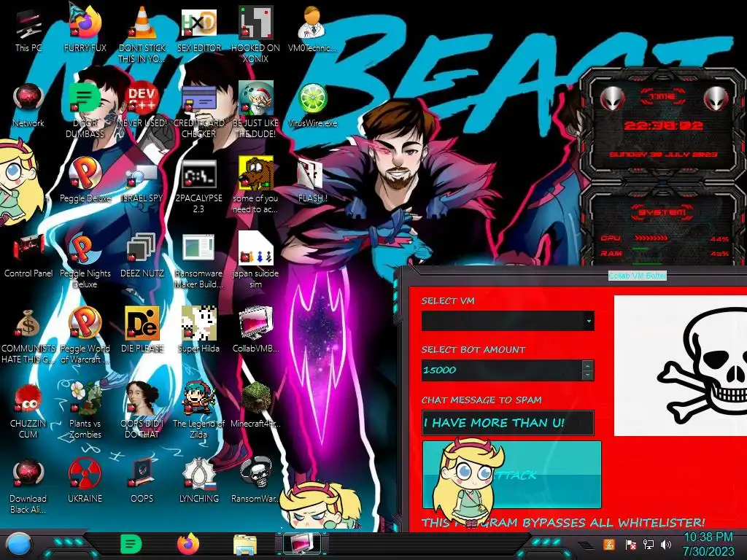Open the portrait OOPS DID I DO THAT icon

point(142,411)
